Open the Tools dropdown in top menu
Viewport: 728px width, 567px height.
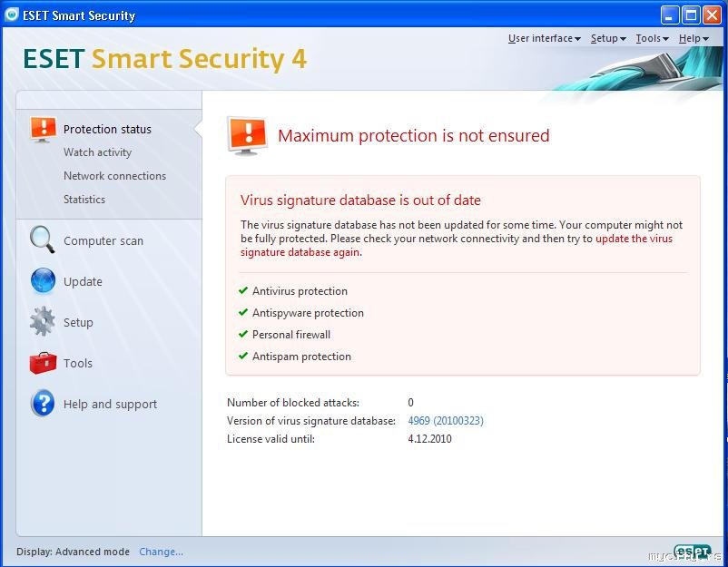(652, 38)
